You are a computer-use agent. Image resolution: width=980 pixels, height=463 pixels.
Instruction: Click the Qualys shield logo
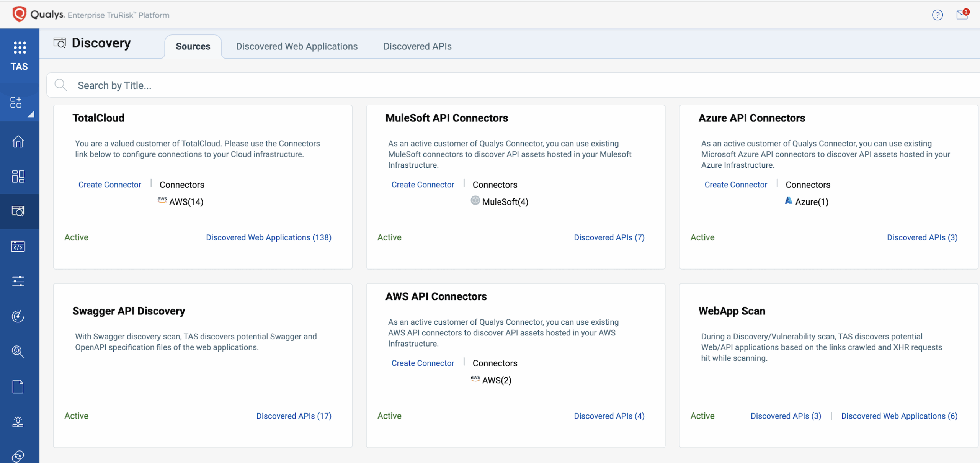(x=19, y=14)
